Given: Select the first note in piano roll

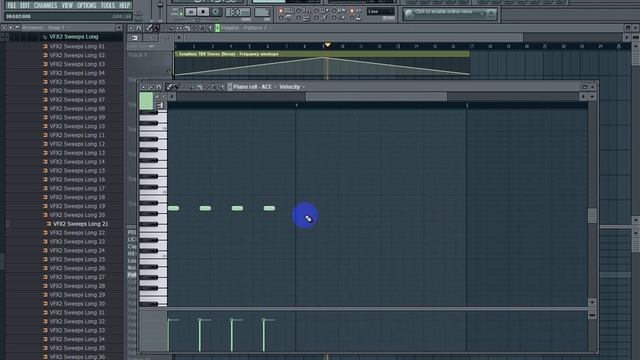Looking at the screenshot, I should point(173,209).
